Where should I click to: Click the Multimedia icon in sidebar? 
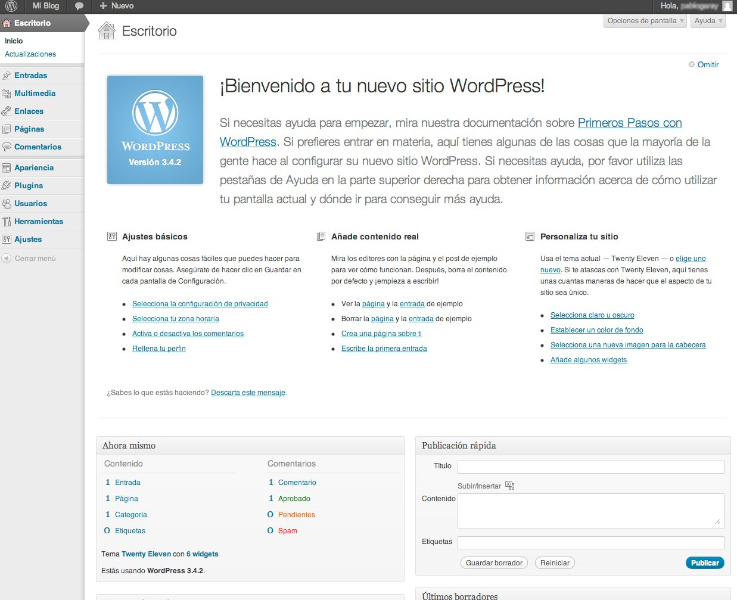point(7,94)
